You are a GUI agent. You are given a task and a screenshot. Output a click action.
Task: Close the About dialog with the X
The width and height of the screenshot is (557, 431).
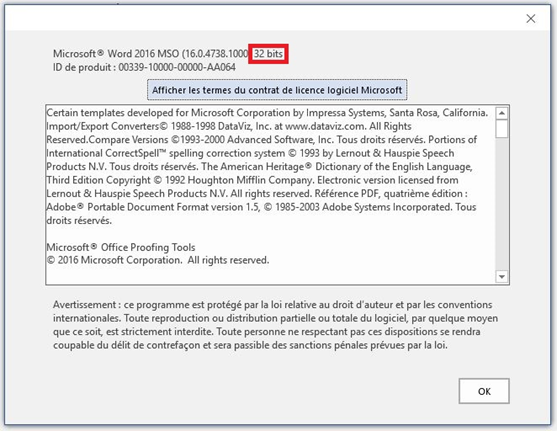click(531, 18)
